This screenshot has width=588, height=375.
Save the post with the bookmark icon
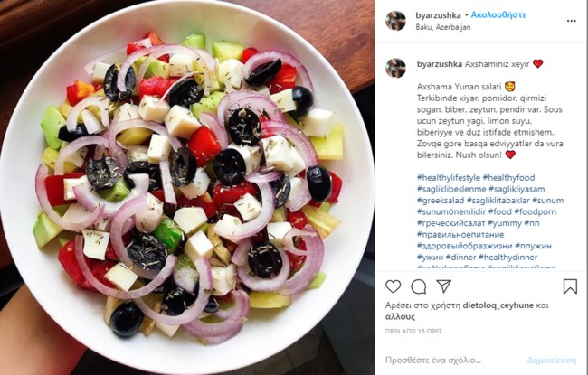point(570,286)
